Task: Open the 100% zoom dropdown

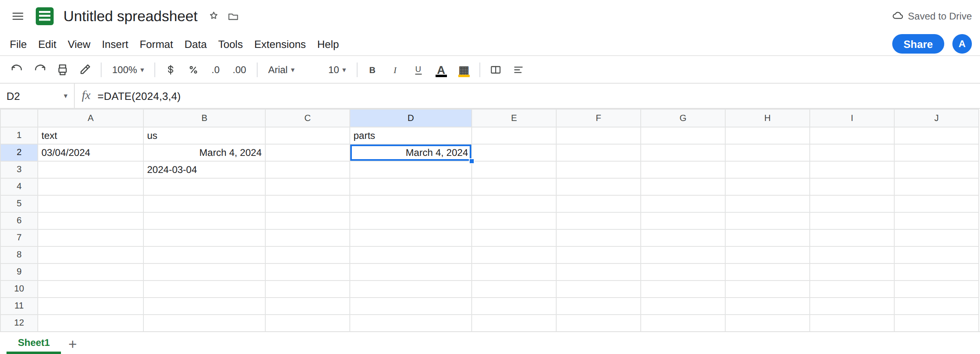Action: pyautogui.click(x=128, y=70)
